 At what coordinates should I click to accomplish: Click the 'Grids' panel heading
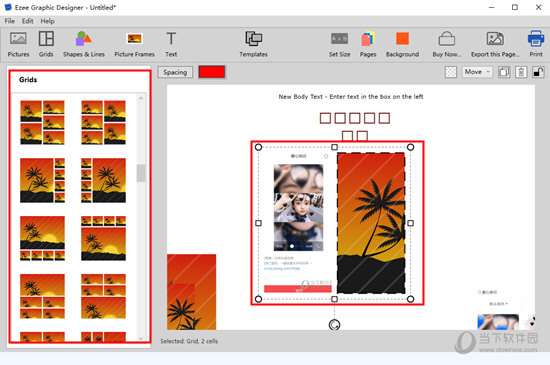(x=28, y=80)
